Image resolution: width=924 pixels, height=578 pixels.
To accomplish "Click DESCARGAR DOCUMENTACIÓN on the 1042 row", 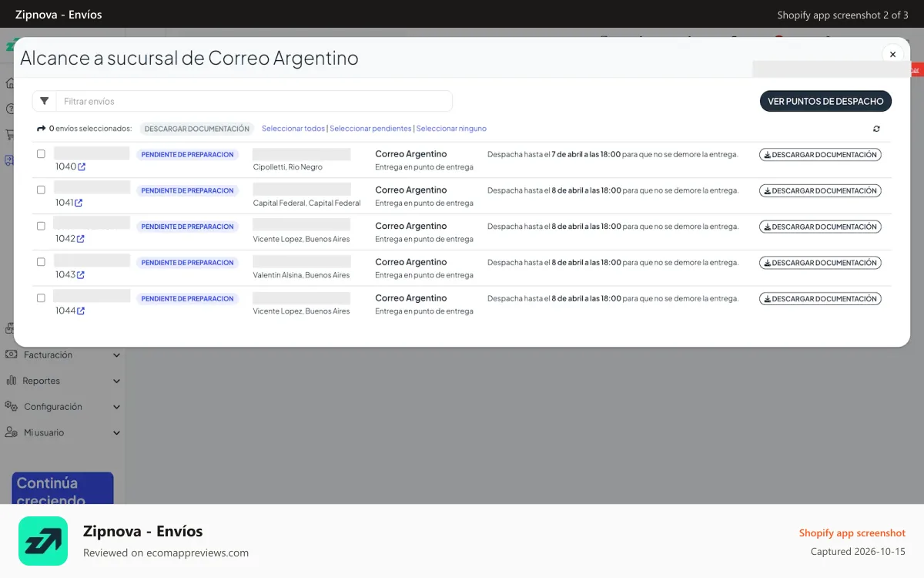I will (820, 227).
